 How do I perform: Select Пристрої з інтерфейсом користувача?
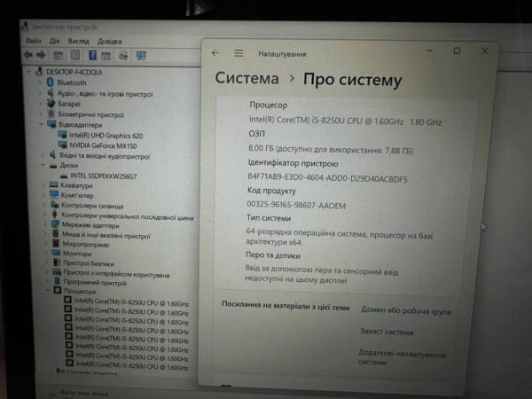tap(116, 273)
